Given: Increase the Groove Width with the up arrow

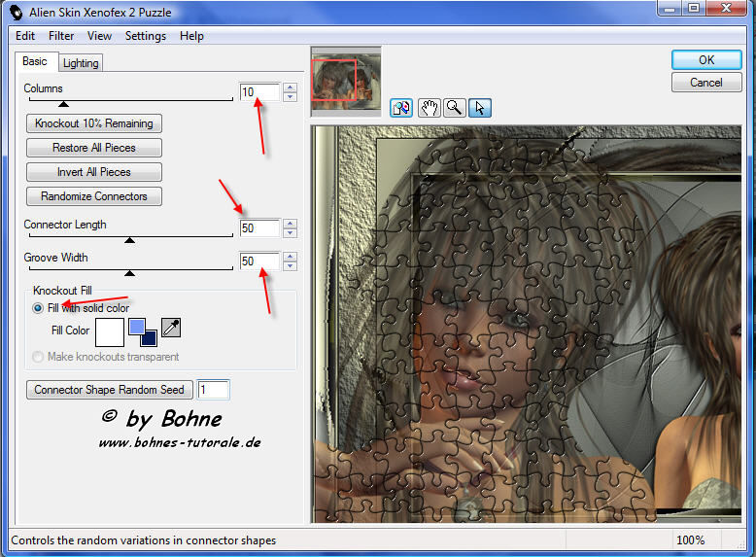Looking at the screenshot, I should point(290,257).
